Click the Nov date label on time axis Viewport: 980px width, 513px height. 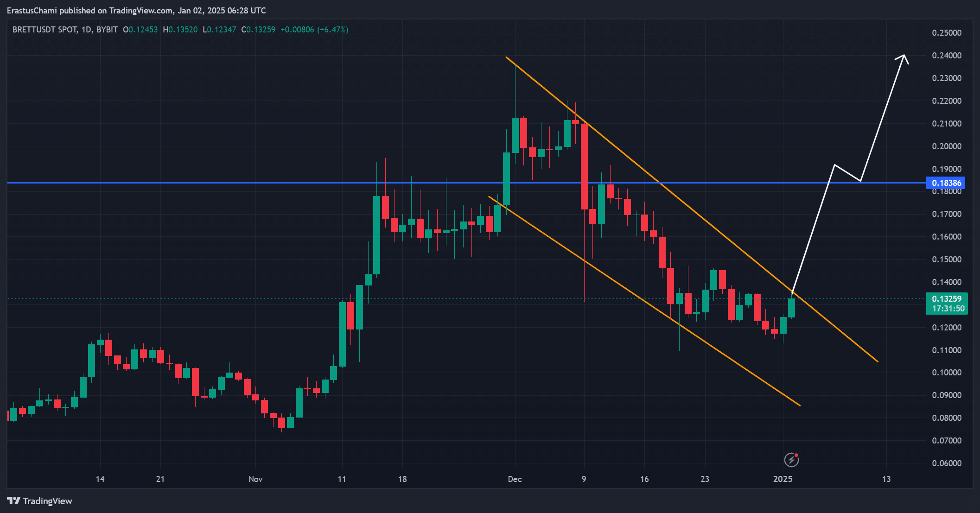pyautogui.click(x=255, y=479)
